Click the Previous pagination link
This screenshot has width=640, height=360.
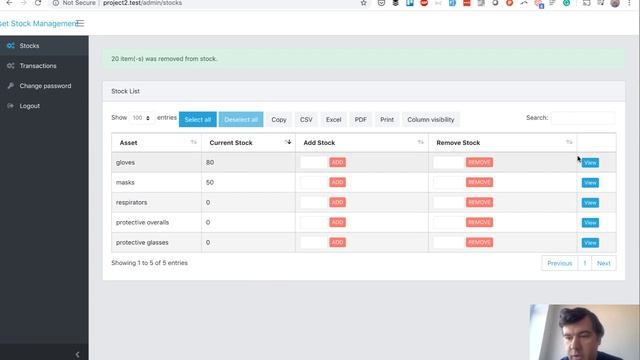pos(560,263)
